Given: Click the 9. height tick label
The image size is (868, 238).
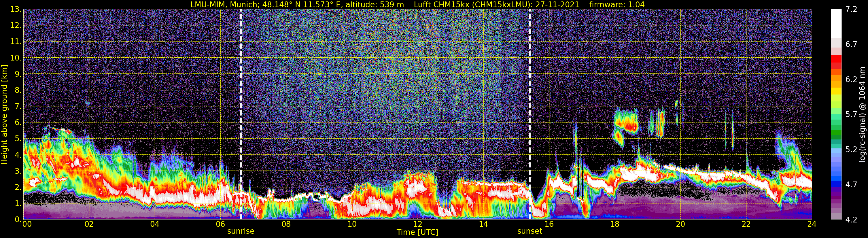Looking at the screenshot, I should click(x=18, y=74).
